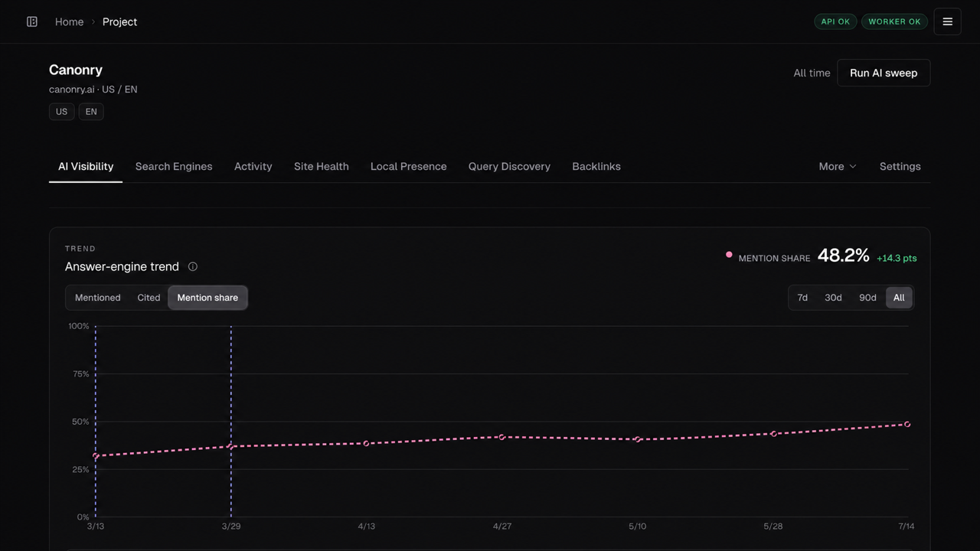Select the Mention share toggle
This screenshot has height=551, width=980.
click(207, 298)
